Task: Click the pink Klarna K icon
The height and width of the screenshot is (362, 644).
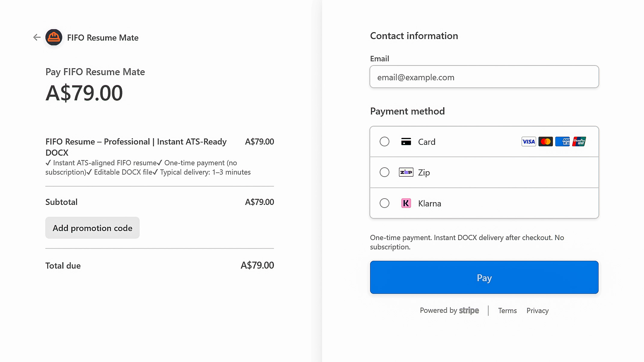Action: (406, 203)
